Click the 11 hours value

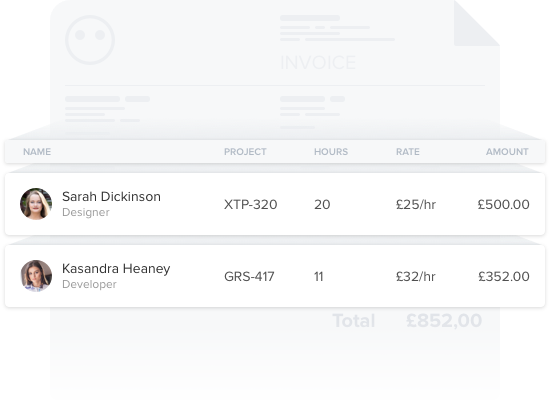318,276
